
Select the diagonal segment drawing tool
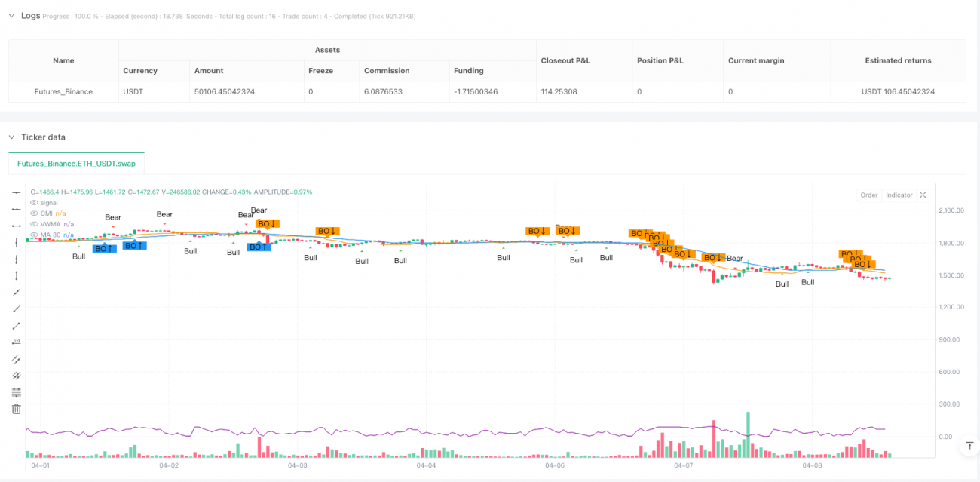[16, 325]
